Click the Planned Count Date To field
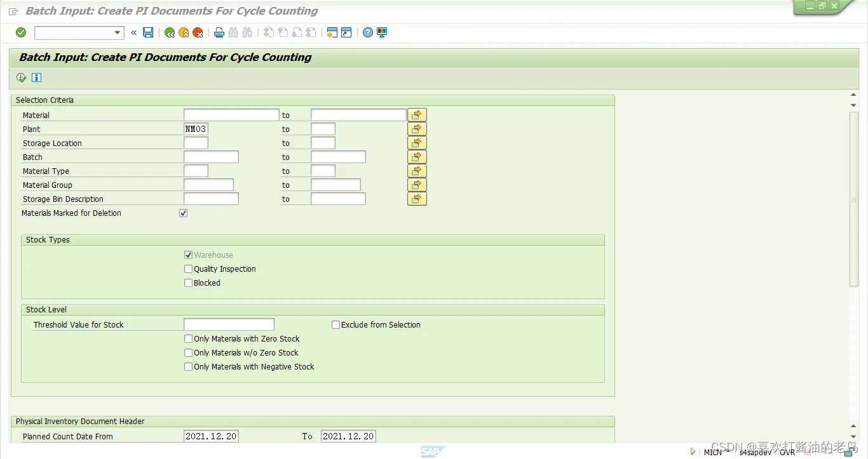This screenshot has width=868, height=459. point(348,436)
